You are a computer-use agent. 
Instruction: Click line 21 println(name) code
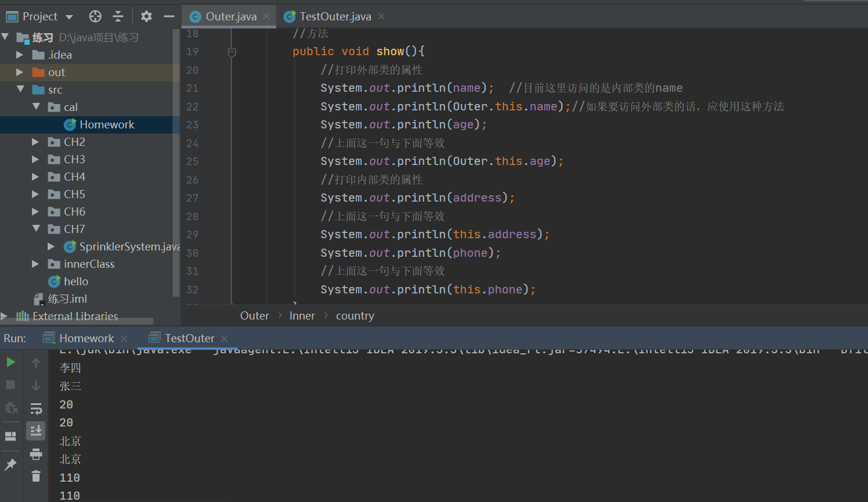407,88
